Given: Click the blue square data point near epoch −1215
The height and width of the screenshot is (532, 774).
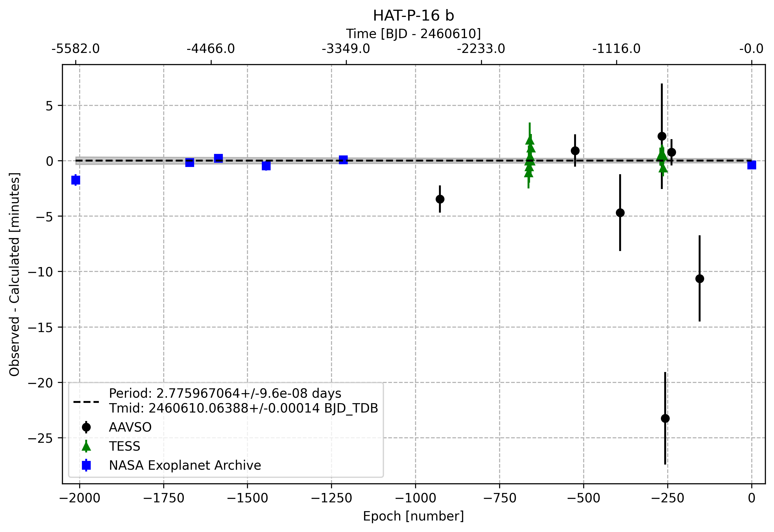Looking at the screenshot, I should tap(343, 160).
